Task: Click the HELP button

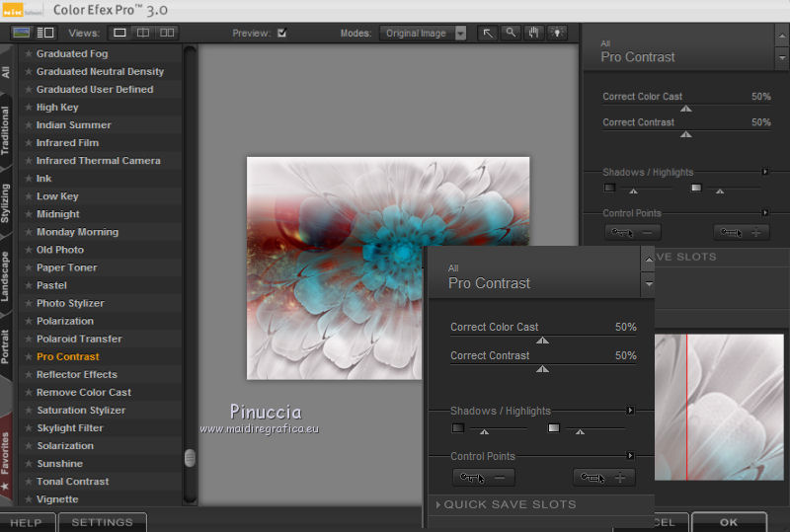Action: 27,522
